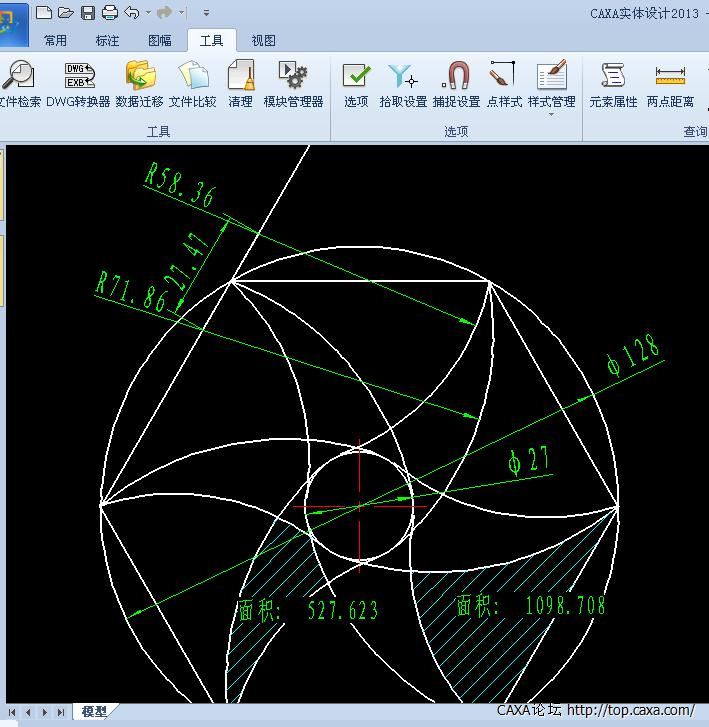Select the 模型 model sheet tab
The width and height of the screenshot is (709, 727).
[x=95, y=711]
